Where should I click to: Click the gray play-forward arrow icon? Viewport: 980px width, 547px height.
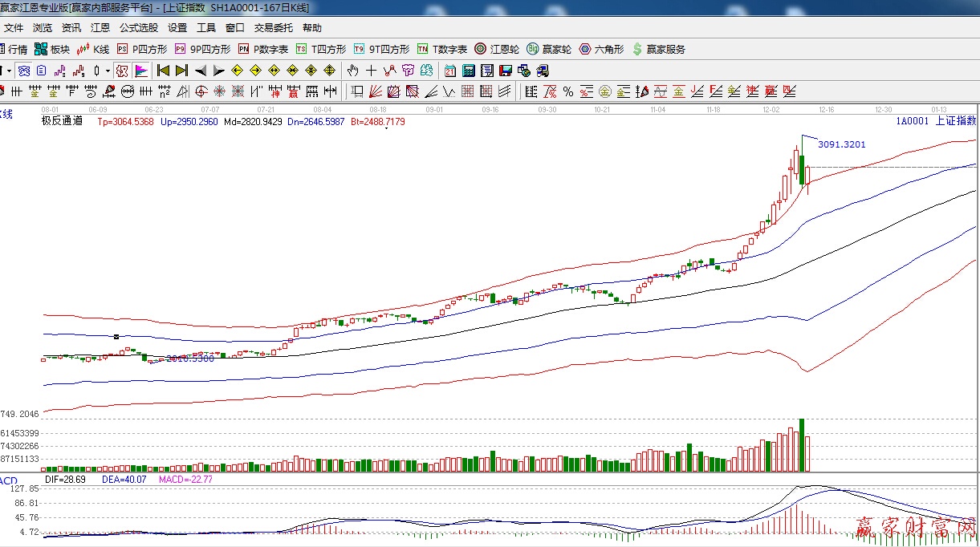click(218, 71)
